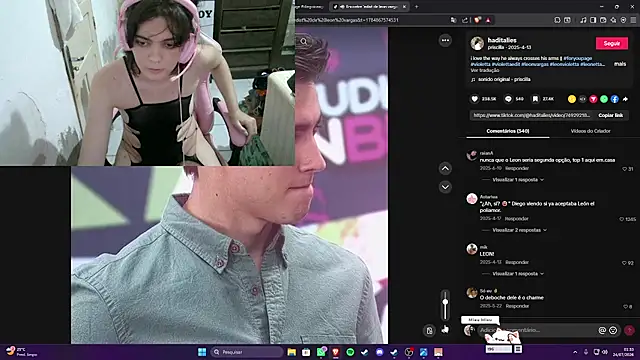The height and width of the screenshot is (360, 640).
Task: Open comments via the speech bubble icon
Action: click(508, 99)
